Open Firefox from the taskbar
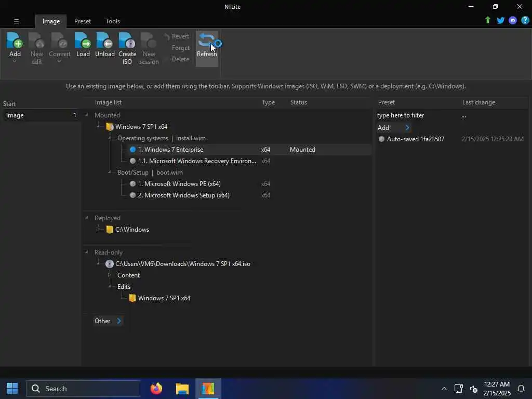This screenshot has height=399, width=532. tap(156, 389)
